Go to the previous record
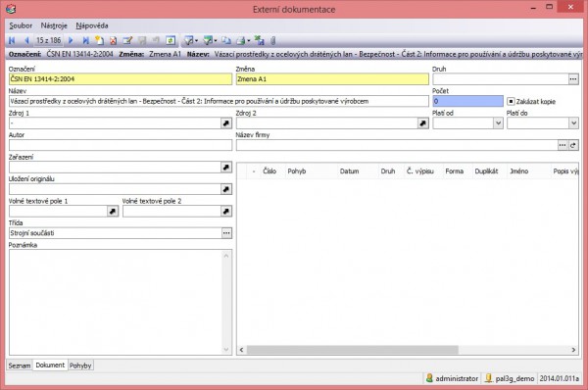Screen dimensions: 588x390 coord(26,40)
